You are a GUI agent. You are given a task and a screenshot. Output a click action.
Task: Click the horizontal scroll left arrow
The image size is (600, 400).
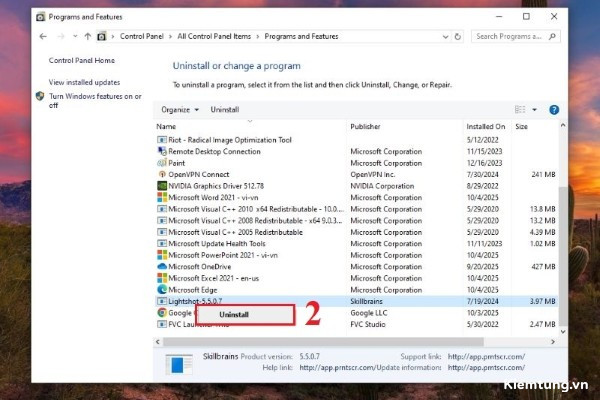[x=158, y=342]
